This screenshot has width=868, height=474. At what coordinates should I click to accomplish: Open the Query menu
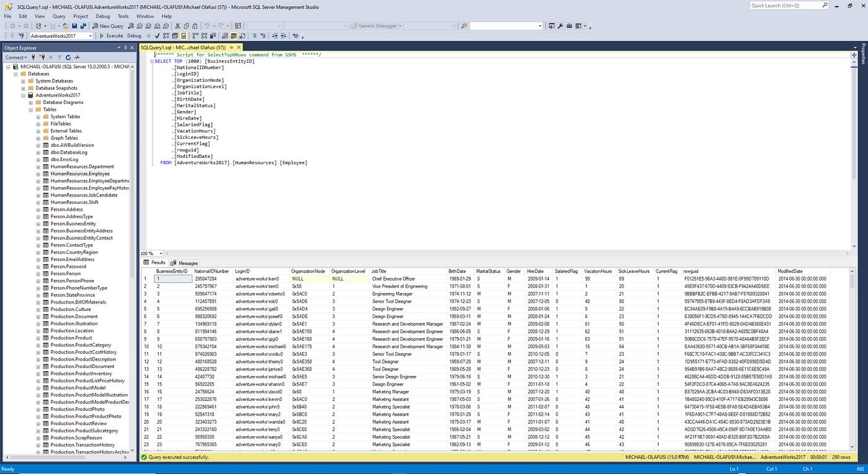click(59, 16)
